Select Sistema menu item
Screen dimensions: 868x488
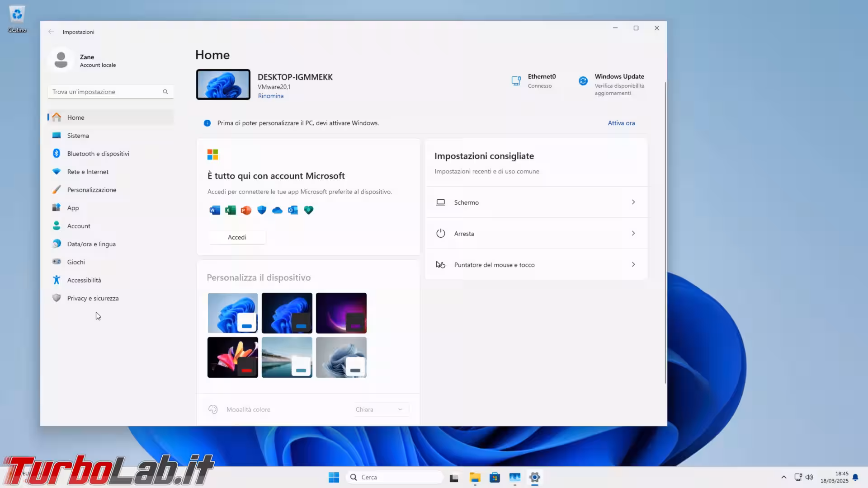[78, 136]
